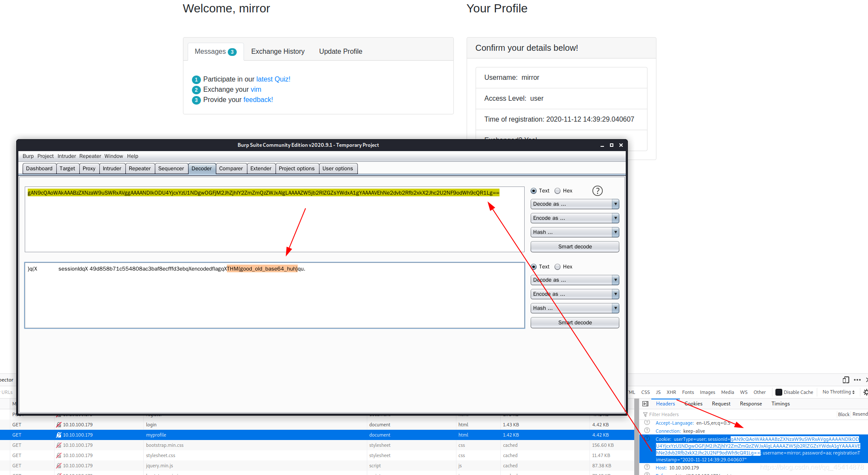The height and width of the screenshot is (475, 868).
Task: Click help icon next to Connection header
Action: pos(647,431)
